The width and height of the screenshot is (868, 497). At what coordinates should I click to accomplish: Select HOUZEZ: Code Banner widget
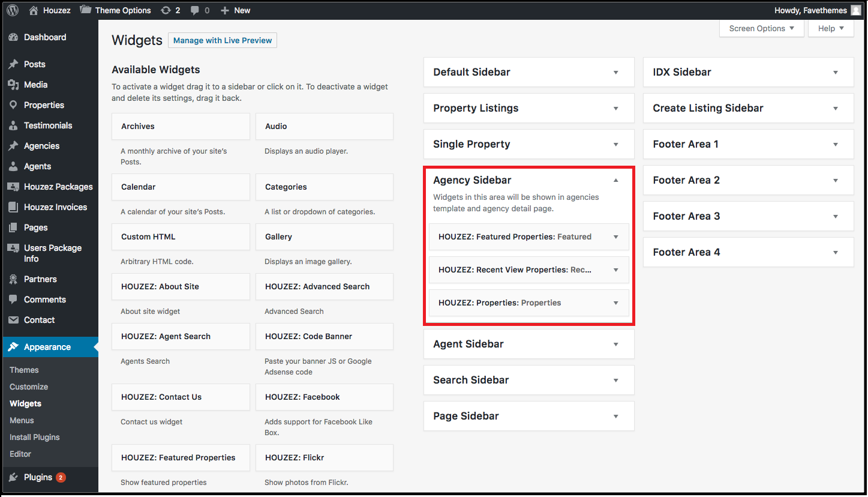(x=325, y=336)
